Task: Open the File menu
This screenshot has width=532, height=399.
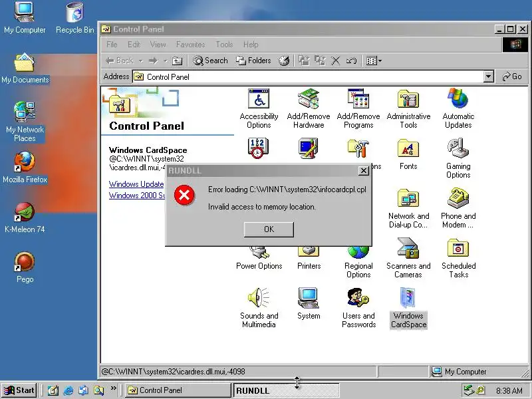Action: [x=112, y=45]
